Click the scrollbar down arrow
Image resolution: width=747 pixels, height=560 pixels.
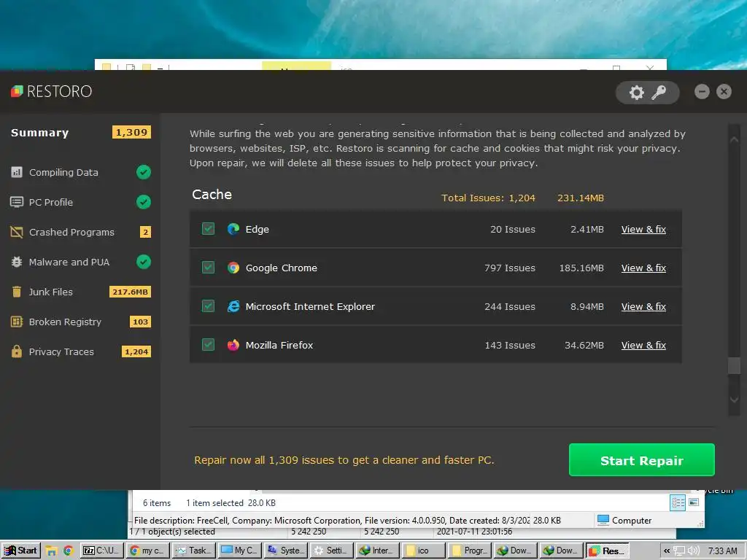pos(734,400)
